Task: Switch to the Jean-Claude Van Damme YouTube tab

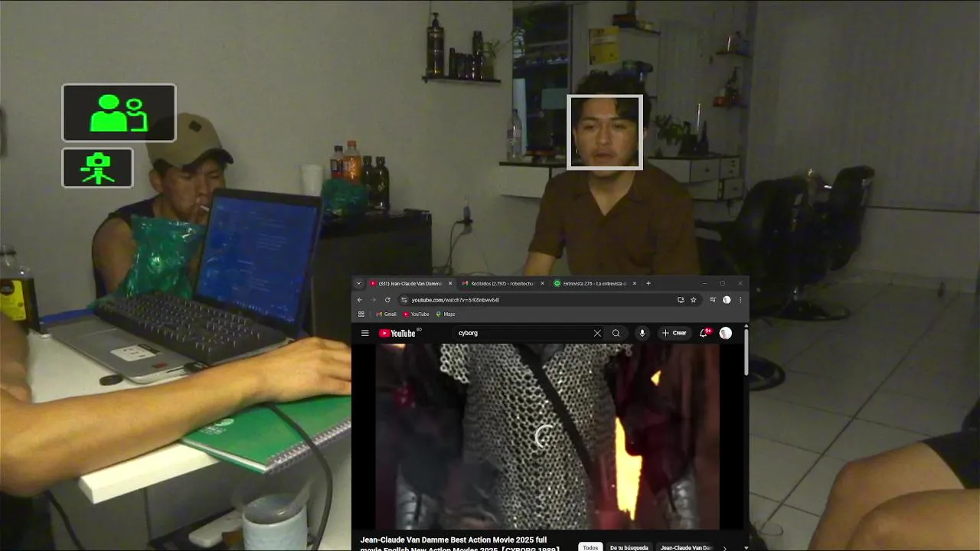Action: coord(411,284)
